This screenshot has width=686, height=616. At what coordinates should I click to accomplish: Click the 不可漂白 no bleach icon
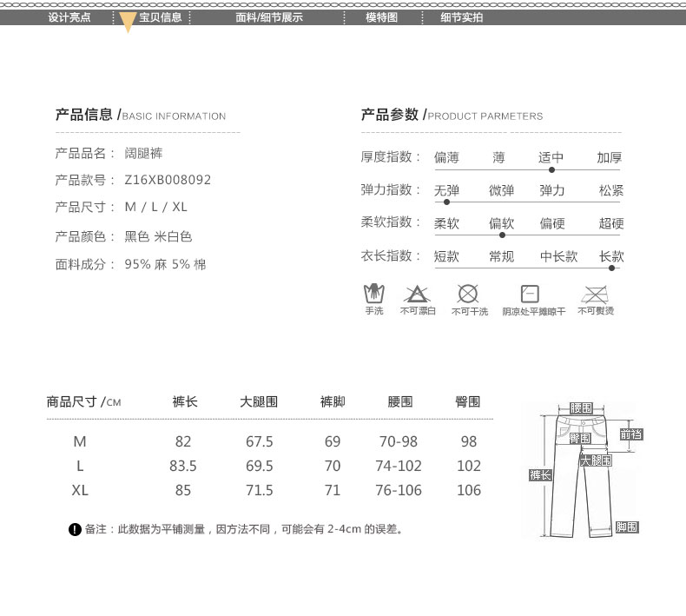pyautogui.click(x=417, y=295)
